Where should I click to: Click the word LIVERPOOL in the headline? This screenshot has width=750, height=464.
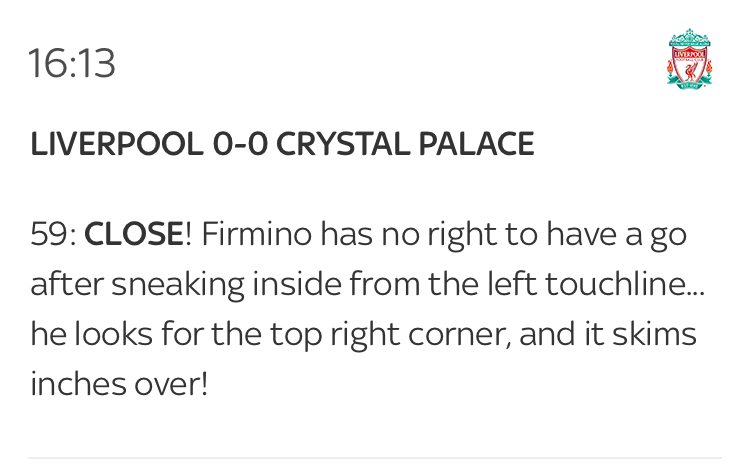click(x=117, y=144)
